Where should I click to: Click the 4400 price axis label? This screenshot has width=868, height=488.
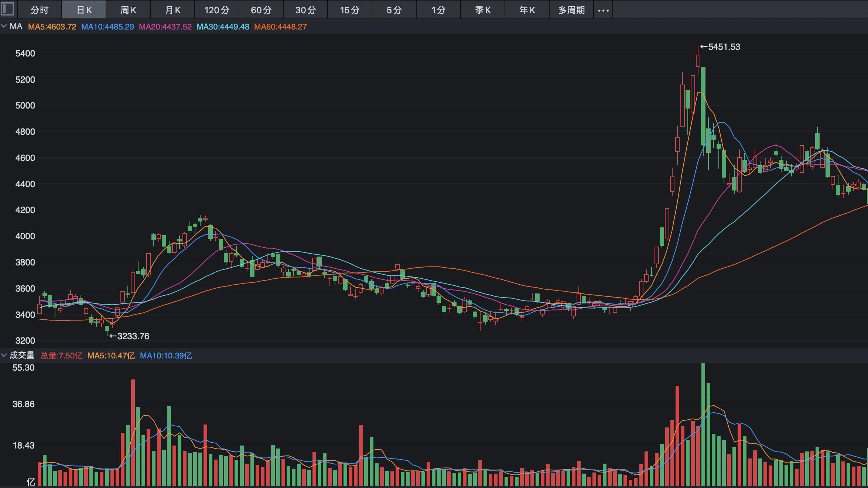(25, 184)
